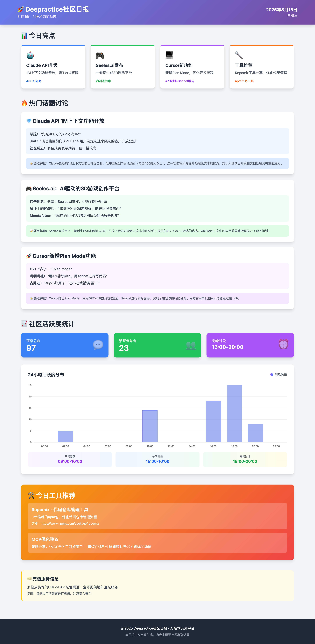
Task: Open the Seeles.ai发布 highlight card
Action: (x=123, y=67)
